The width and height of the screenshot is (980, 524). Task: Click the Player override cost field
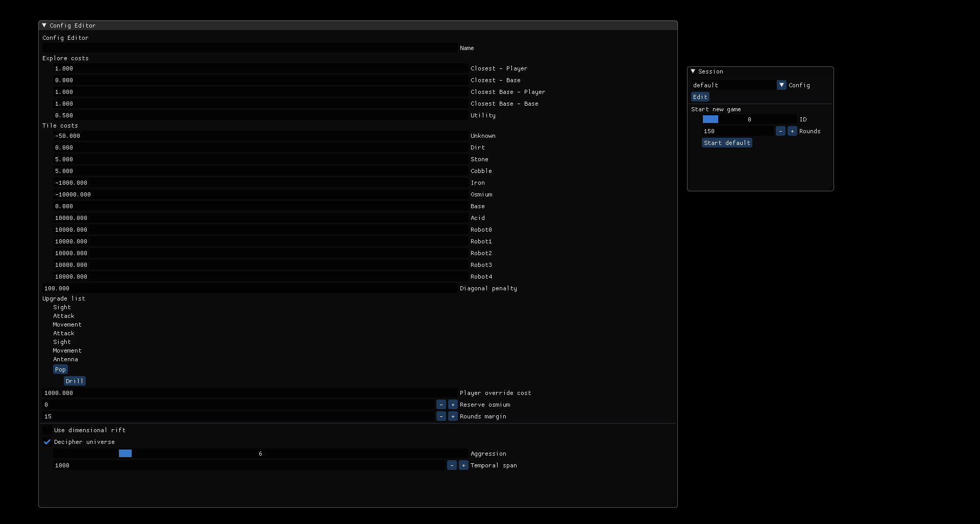point(250,392)
